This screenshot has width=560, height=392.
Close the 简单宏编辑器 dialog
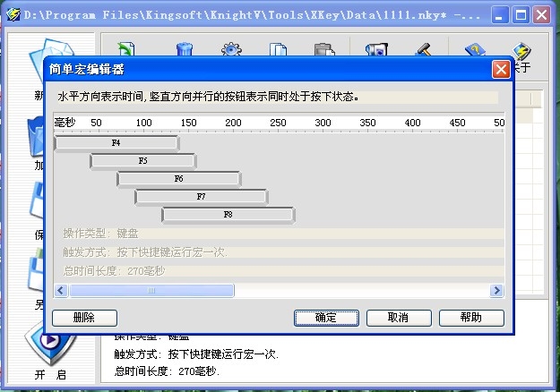click(501, 69)
